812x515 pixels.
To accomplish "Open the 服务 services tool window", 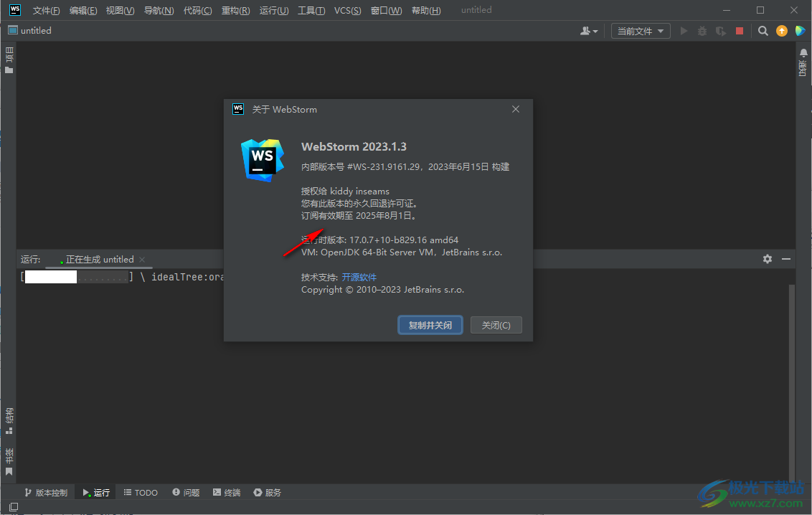I will pos(268,492).
